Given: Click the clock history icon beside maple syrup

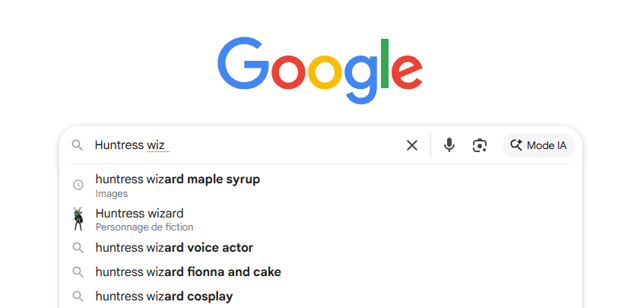Looking at the screenshot, I should [78, 185].
